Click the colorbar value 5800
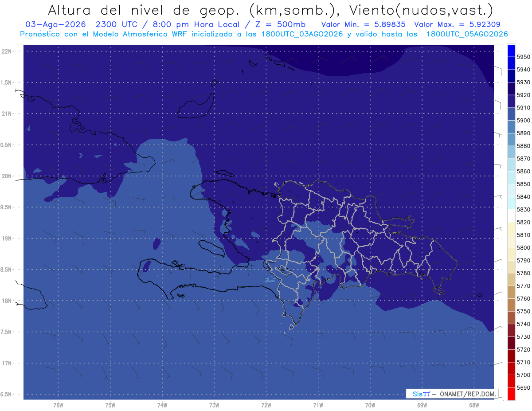 (x=524, y=247)
